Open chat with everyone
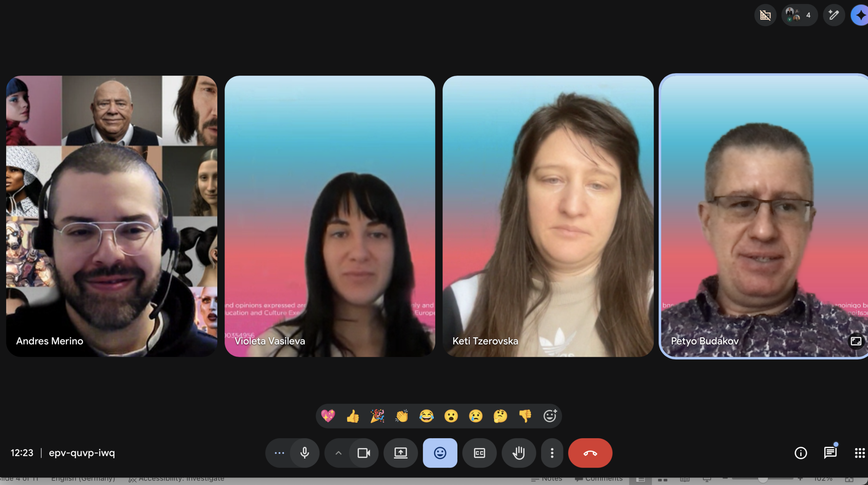This screenshot has width=868, height=485. [830, 453]
